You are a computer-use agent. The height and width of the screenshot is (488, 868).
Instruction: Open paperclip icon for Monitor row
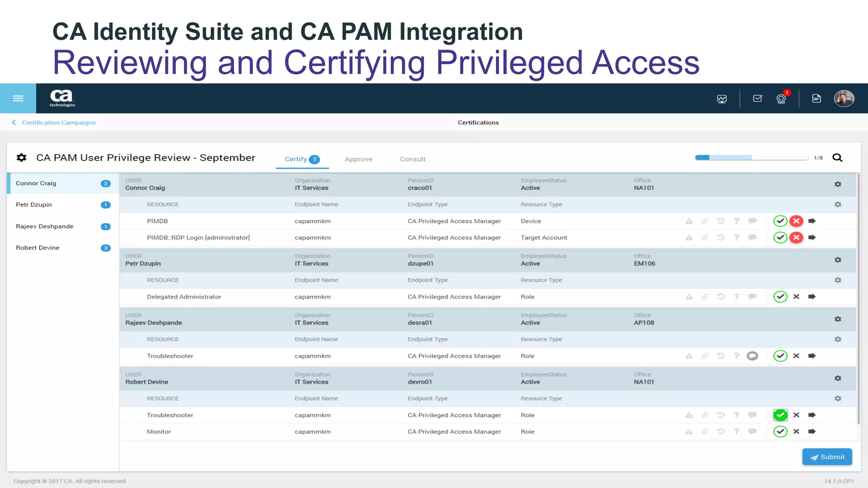click(x=705, y=432)
